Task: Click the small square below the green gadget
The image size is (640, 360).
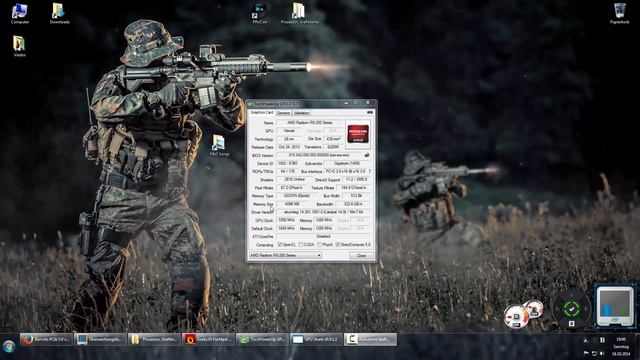Action: (x=571, y=324)
